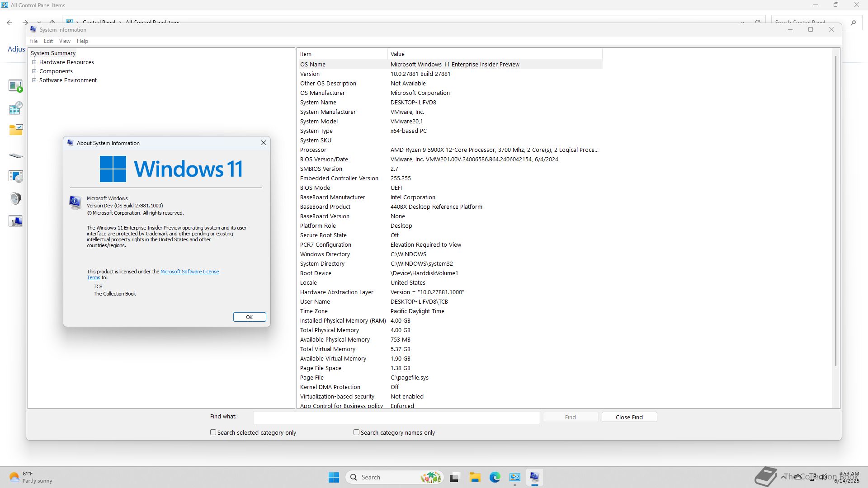Expand Software Environment tree node
Image resolution: width=868 pixels, height=488 pixels.
click(34, 80)
